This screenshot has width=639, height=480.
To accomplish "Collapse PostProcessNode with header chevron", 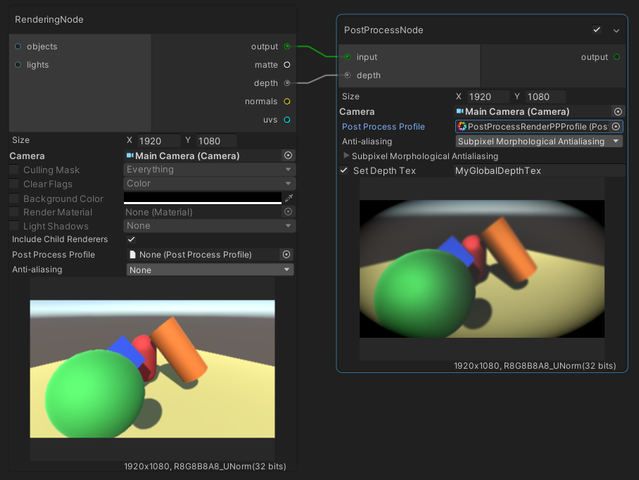I will click(616, 30).
